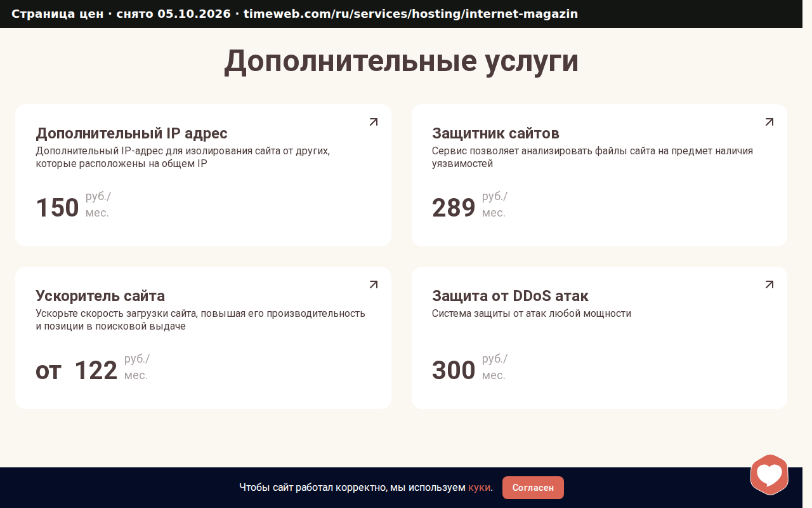
Task: Open arrow icon on Ускоритель сайта card
Action: [374, 284]
